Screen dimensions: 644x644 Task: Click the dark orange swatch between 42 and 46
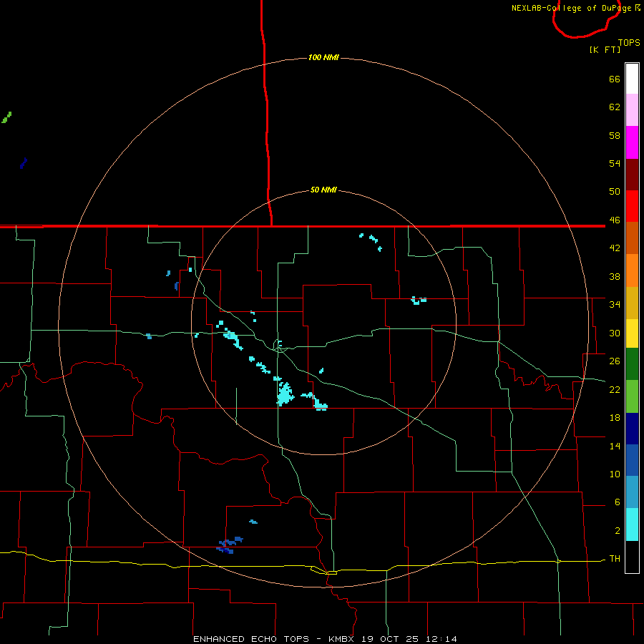632,238
